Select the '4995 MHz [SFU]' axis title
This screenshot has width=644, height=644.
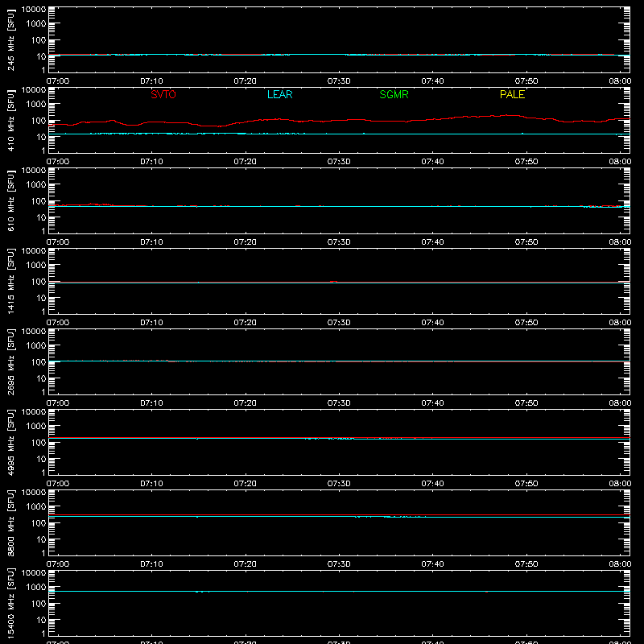(x=10, y=442)
